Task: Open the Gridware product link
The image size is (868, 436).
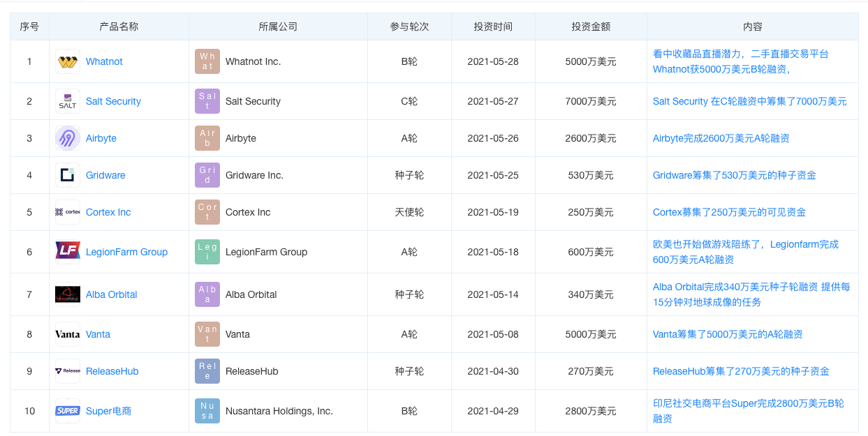Action: tap(105, 175)
